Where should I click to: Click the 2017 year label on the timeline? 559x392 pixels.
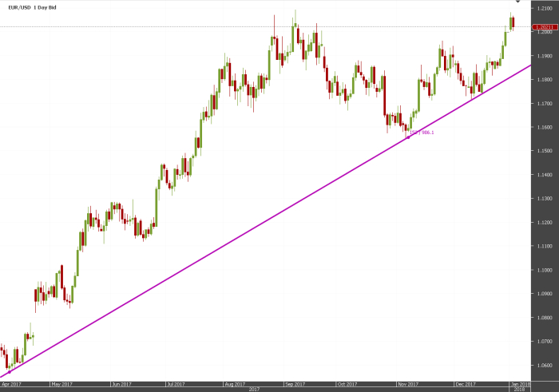pos(254,390)
